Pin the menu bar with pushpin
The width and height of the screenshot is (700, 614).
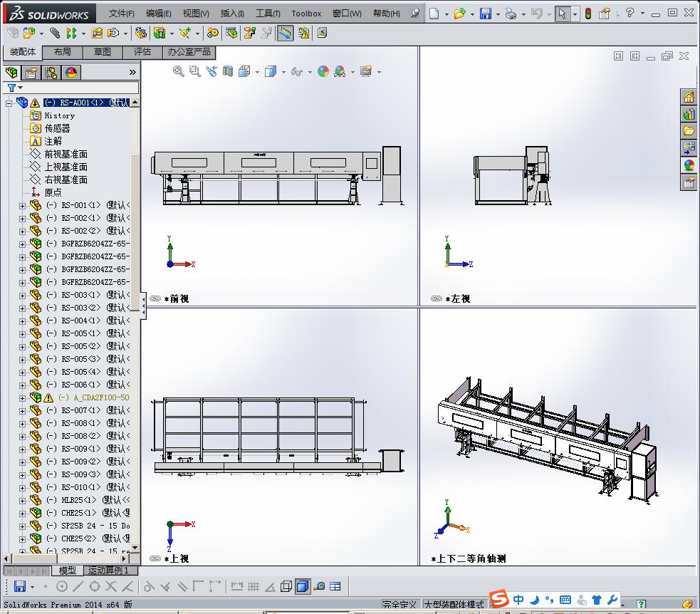pyautogui.click(x=415, y=13)
